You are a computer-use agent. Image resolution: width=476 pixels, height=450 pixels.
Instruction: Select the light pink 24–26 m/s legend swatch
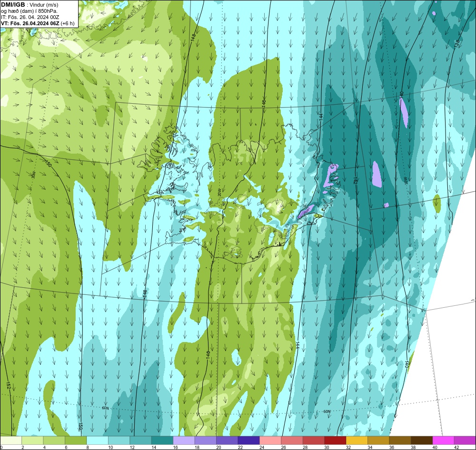click(x=270, y=440)
